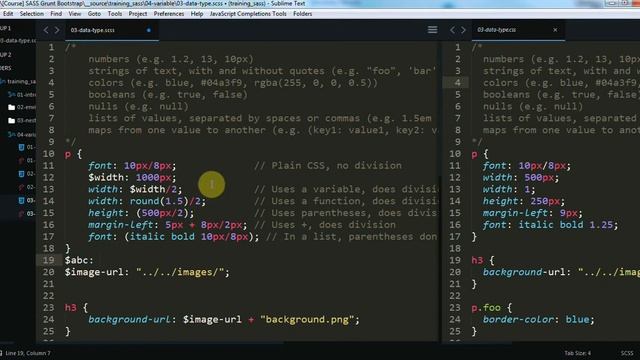Click "p.foo" selector in right pane

coord(486,307)
